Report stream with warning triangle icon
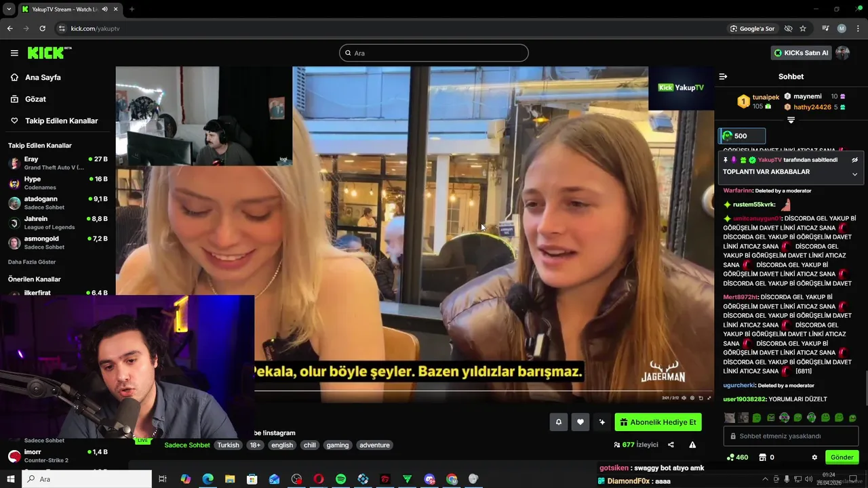This screenshot has height=488, width=868. [692, 445]
